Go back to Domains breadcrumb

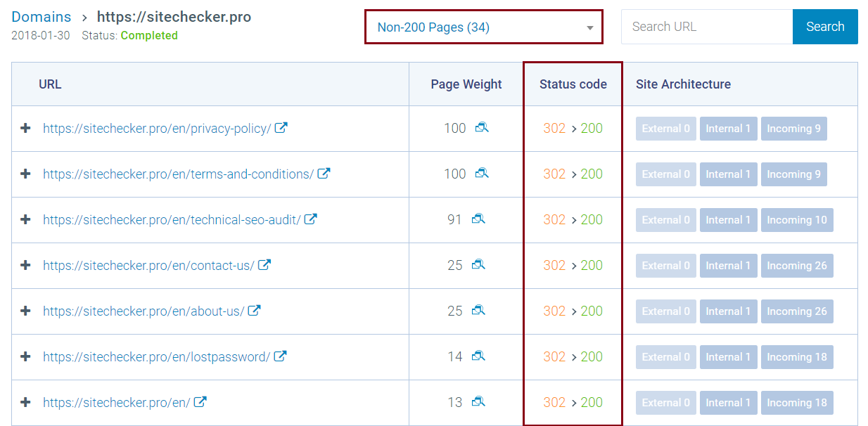tap(42, 16)
